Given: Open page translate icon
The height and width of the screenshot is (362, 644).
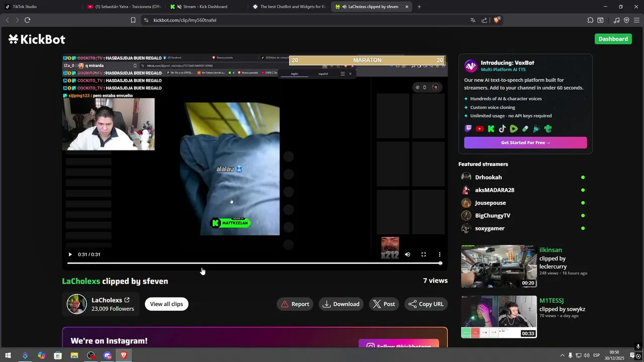Looking at the screenshot, I should (472, 20).
